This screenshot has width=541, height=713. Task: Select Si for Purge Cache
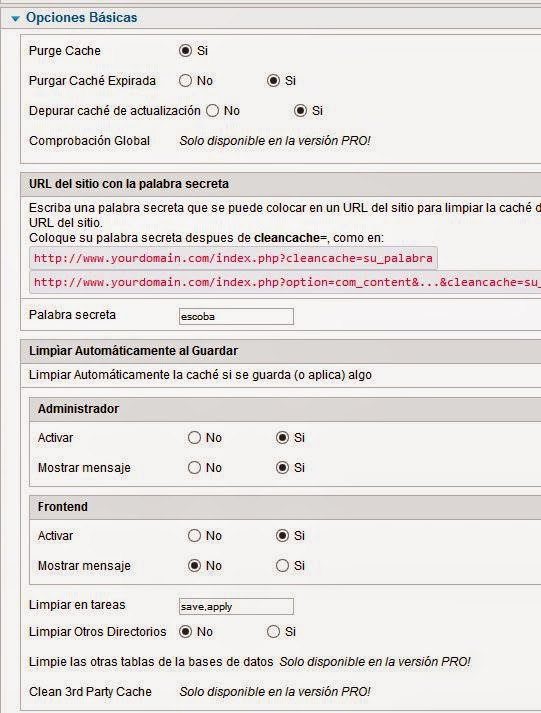[x=185, y=50]
